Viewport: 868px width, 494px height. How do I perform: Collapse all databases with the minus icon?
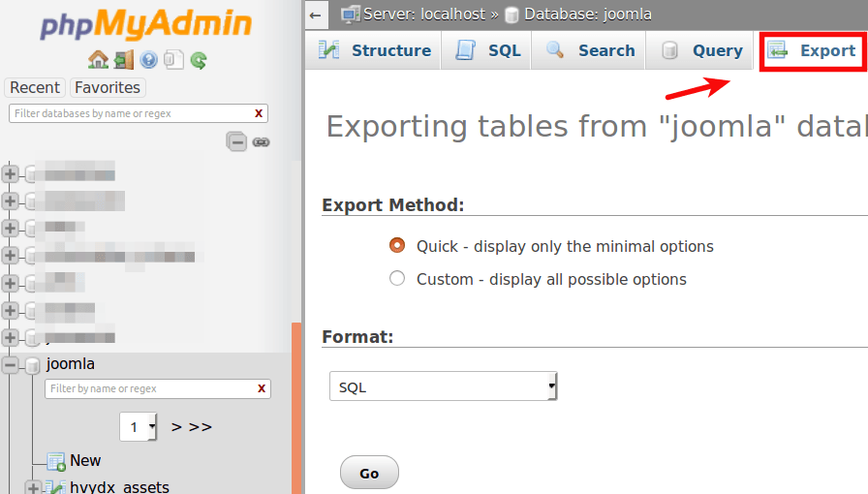(236, 141)
